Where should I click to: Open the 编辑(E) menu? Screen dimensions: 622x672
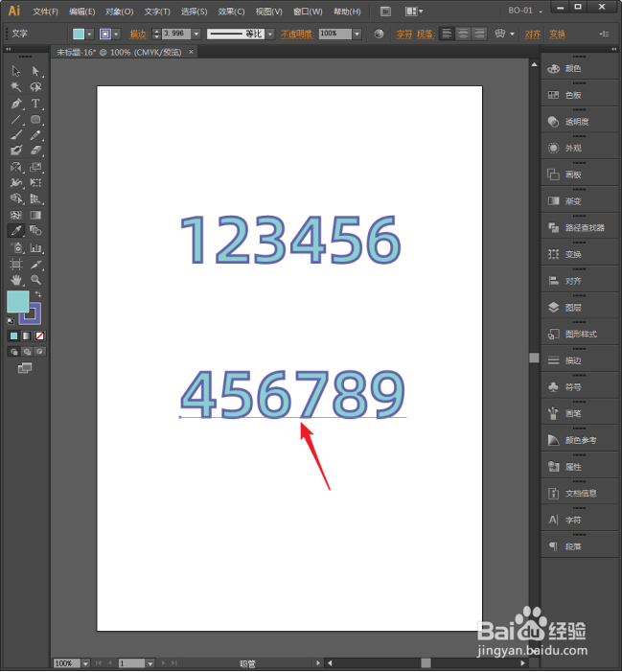pos(82,12)
